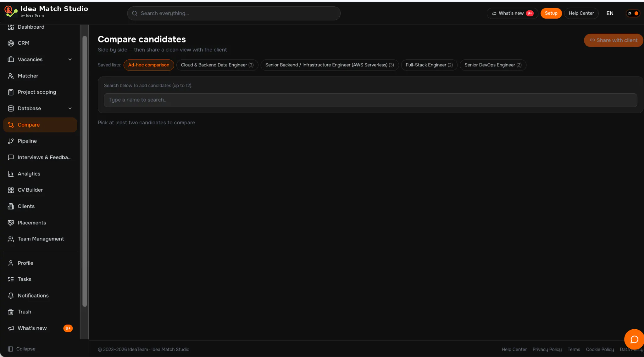644x357 pixels.
Task: Click the Terms footer link
Action: pos(574,349)
